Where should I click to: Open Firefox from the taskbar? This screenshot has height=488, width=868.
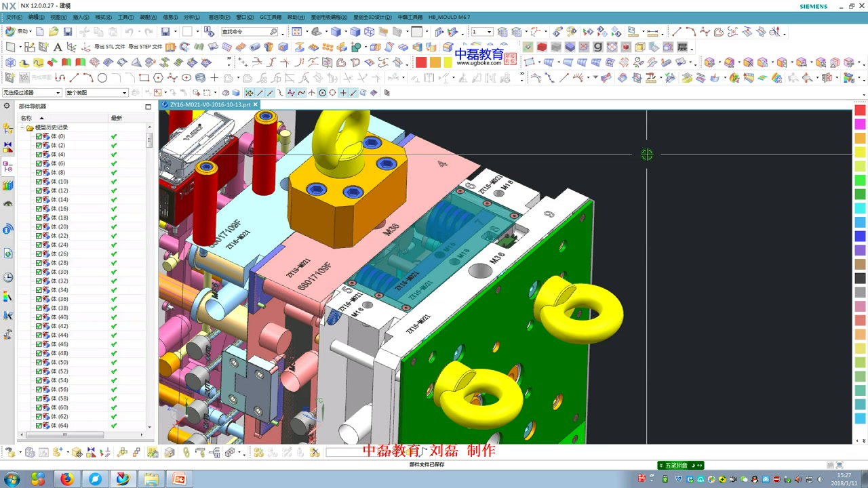point(66,479)
